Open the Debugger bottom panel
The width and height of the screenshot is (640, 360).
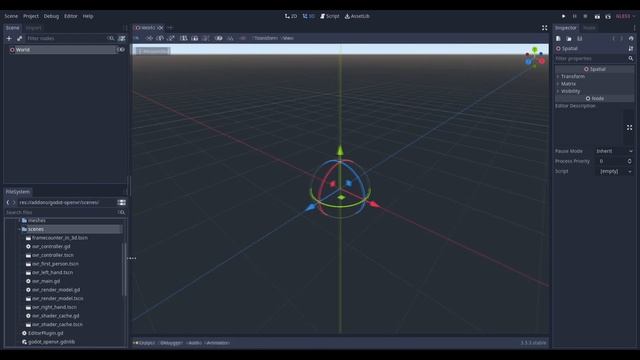pyautogui.click(x=171, y=343)
